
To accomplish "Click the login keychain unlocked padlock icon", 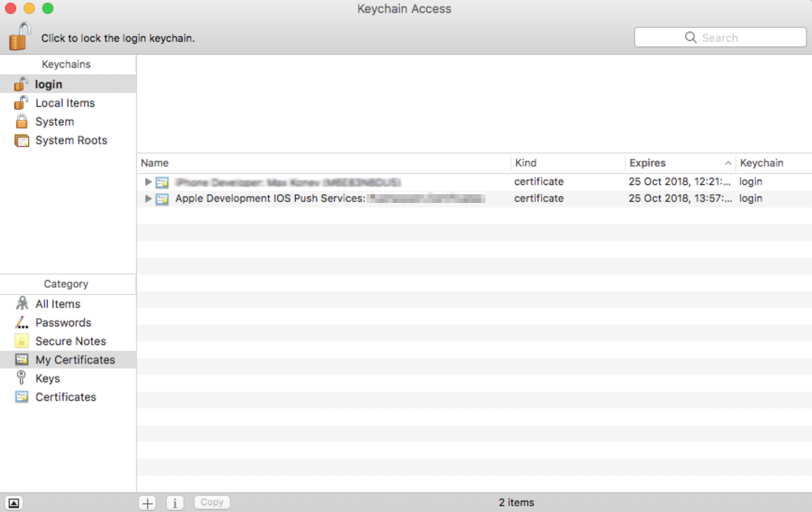I will 21,84.
